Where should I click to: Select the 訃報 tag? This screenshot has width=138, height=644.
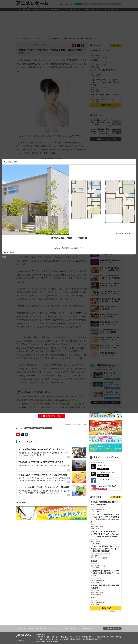click(x=35, y=428)
